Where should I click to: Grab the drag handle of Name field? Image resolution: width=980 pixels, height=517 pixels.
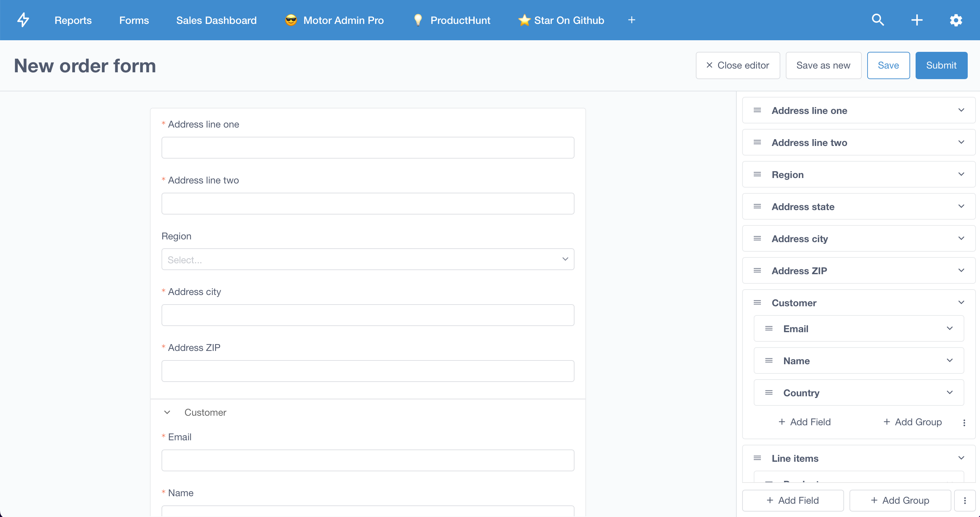click(769, 360)
